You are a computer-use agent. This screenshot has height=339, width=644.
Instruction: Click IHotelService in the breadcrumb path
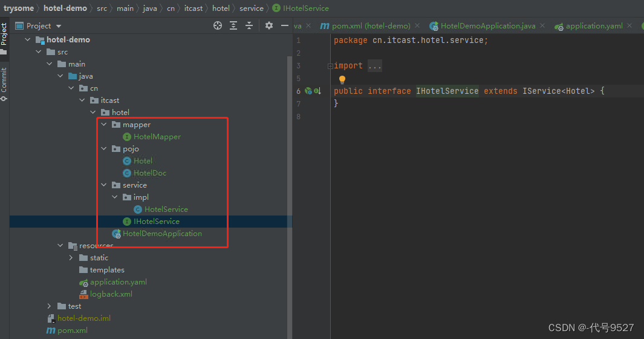coord(301,8)
